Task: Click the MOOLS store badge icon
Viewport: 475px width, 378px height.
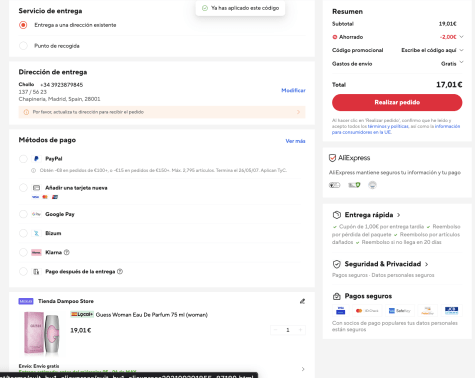Action: [26, 301]
